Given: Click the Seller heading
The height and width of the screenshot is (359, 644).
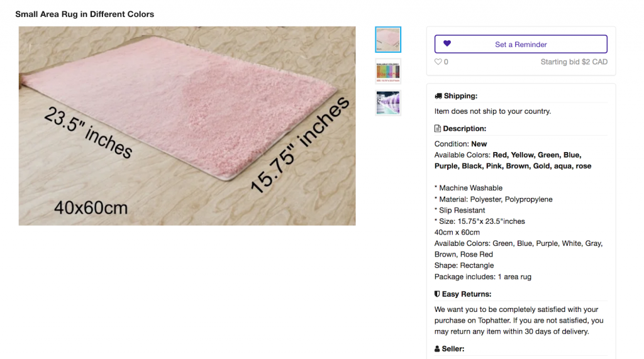Looking at the screenshot, I should point(453,349).
